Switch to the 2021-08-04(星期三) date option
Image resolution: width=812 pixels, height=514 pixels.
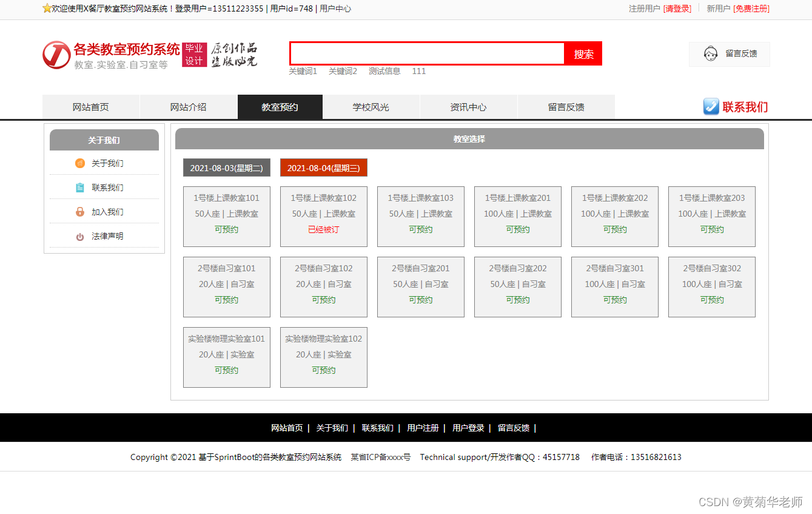click(x=323, y=167)
